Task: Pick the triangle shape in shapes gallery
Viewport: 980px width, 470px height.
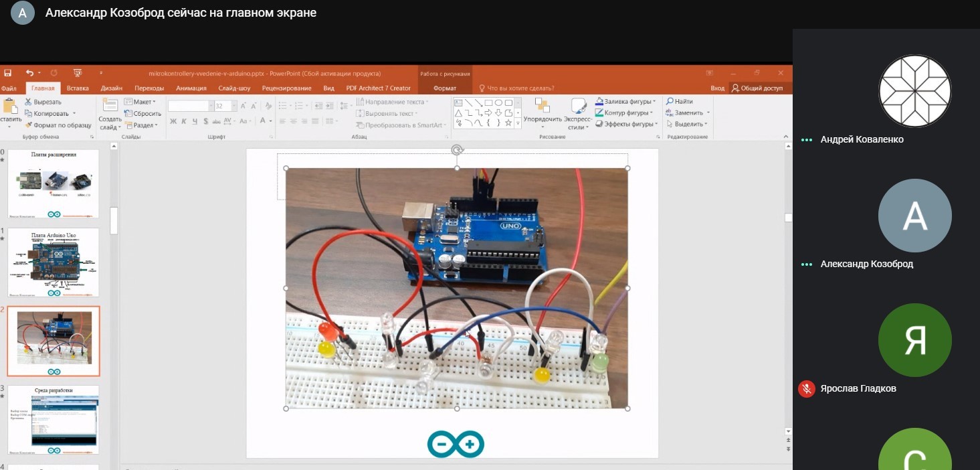Action: pyautogui.click(x=458, y=113)
